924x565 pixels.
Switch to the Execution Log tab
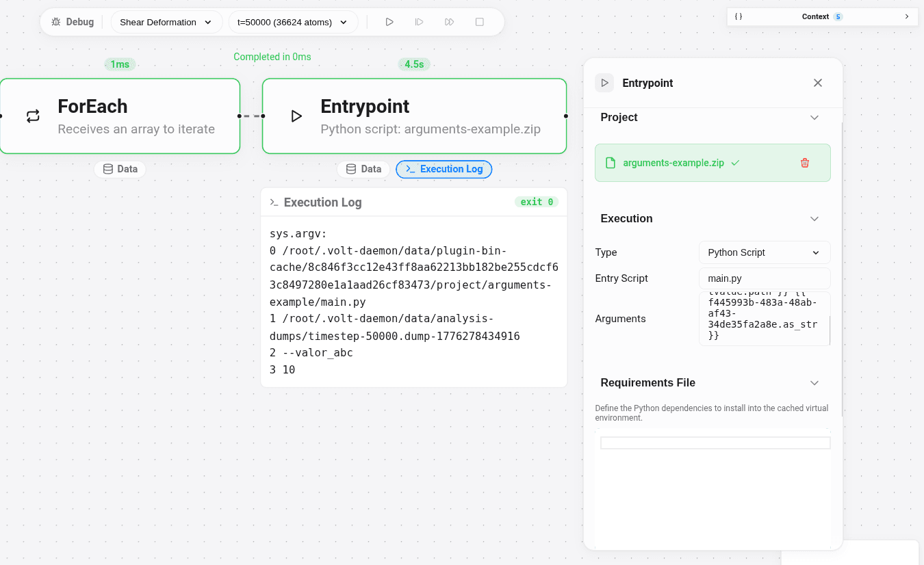444,169
